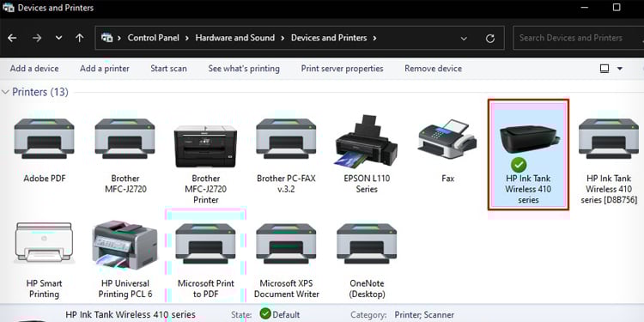644x322 pixels.
Task: Focus the Search Devices and Printers field
Action: tap(578, 38)
